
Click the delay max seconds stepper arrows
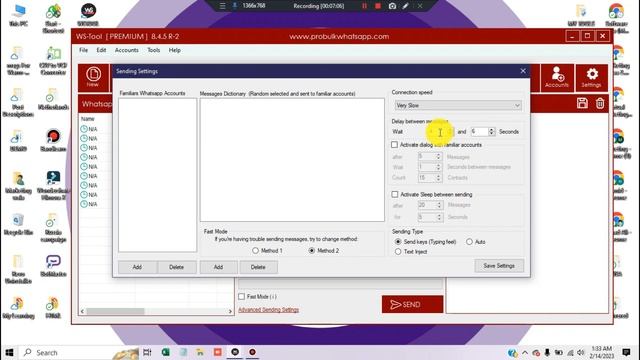click(x=491, y=131)
